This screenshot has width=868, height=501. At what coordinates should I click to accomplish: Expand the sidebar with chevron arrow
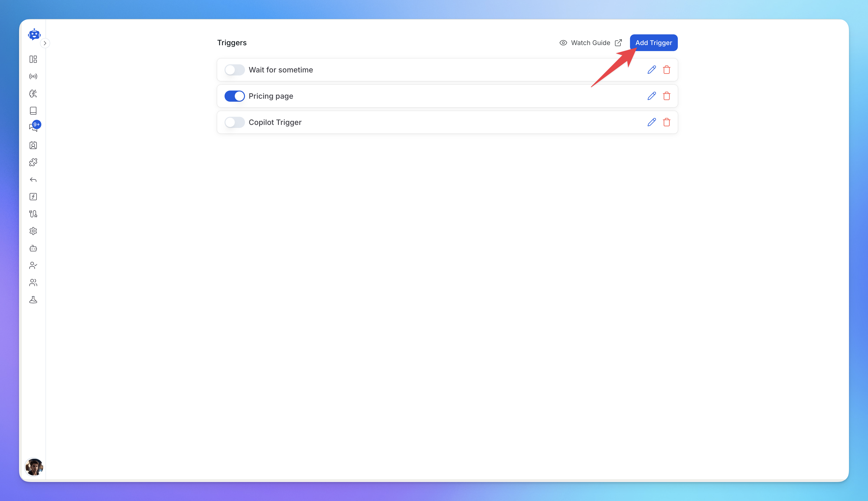(x=45, y=43)
